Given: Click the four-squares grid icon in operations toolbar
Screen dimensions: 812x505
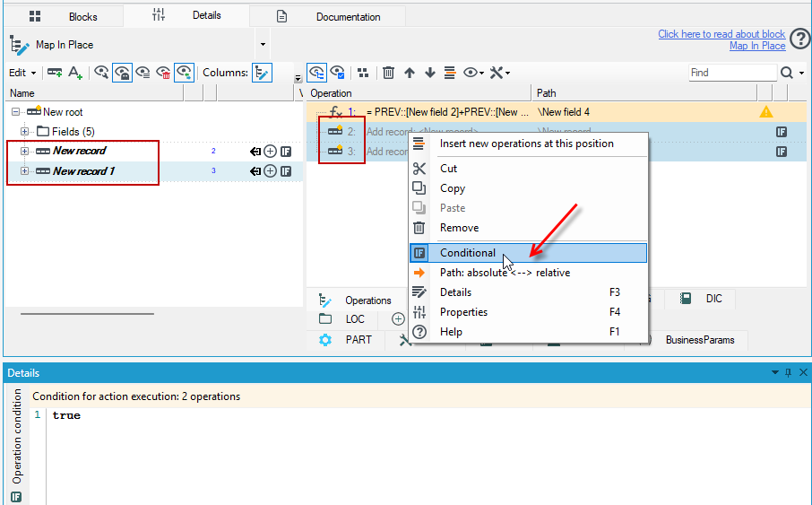Looking at the screenshot, I should coord(363,73).
